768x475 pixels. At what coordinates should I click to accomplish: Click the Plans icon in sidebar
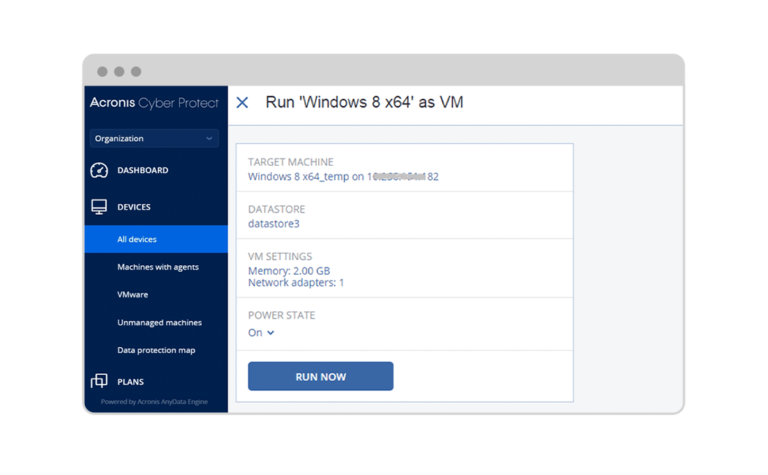click(99, 381)
